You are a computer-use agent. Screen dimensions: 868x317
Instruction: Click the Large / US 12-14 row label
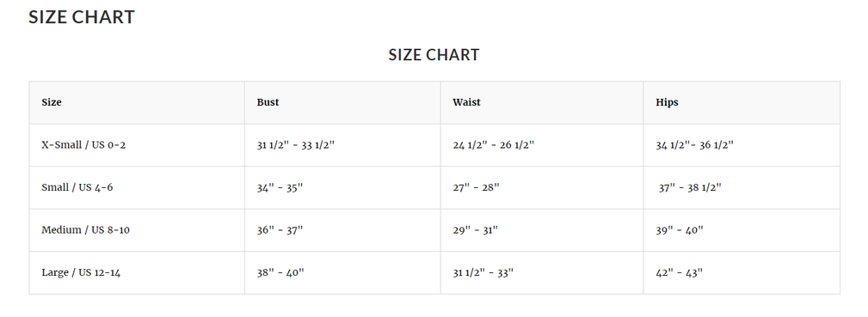pos(81,272)
